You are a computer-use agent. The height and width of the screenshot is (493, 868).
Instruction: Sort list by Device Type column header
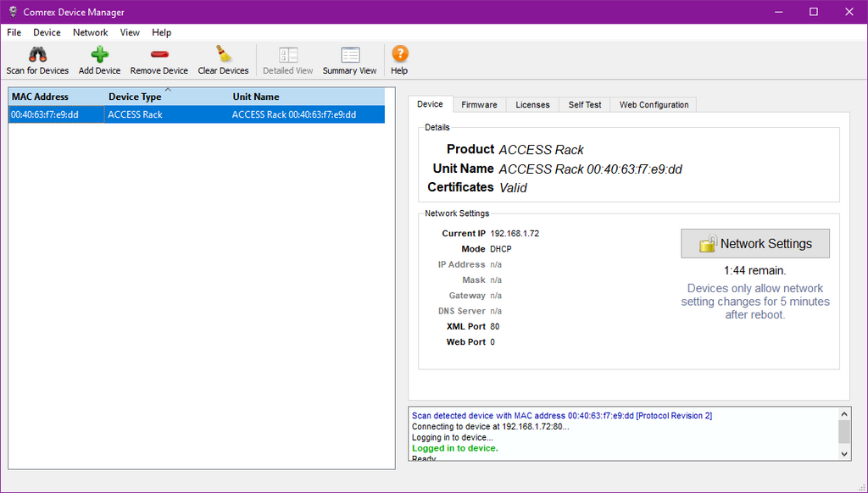click(x=135, y=97)
